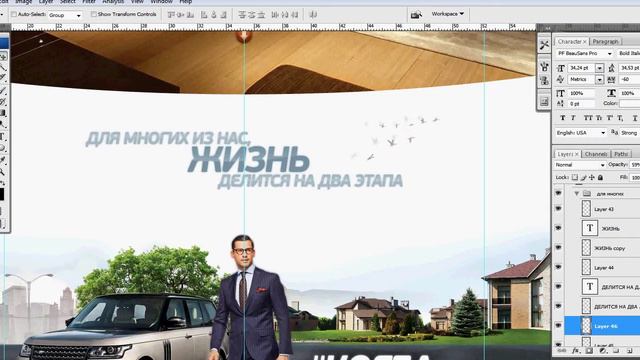Viewport: 640px width, 360px height.
Task: Toggle lock image pixels
Action: click(x=584, y=178)
